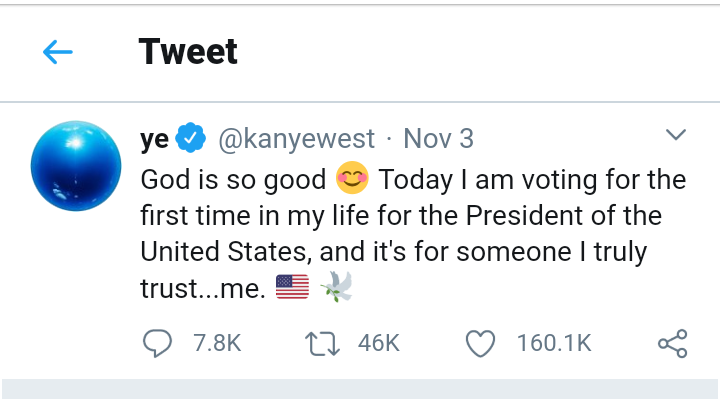The width and height of the screenshot is (720, 400).
Task: Like the tweet with heart icon
Action: pyautogui.click(x=481, y=343)
